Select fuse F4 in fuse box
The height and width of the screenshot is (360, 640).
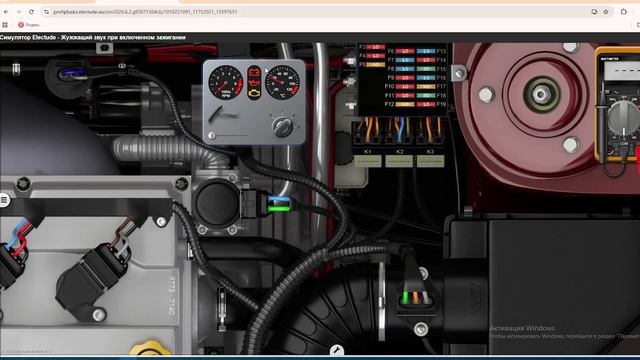click(x=376, y=56)
